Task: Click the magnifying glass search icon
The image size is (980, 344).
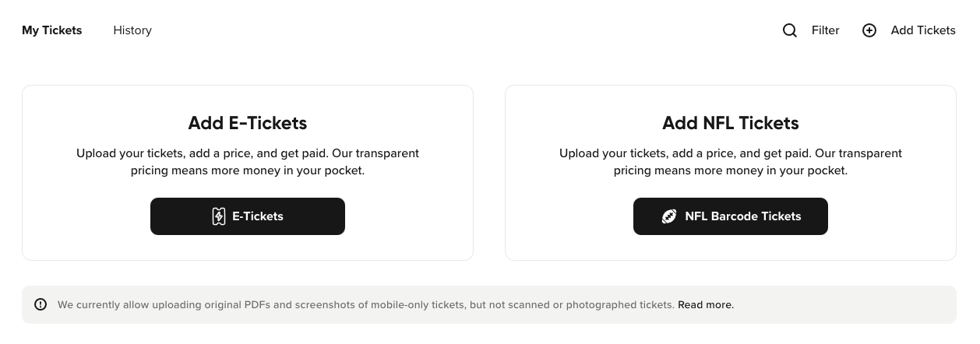Action: pos(790,30)
